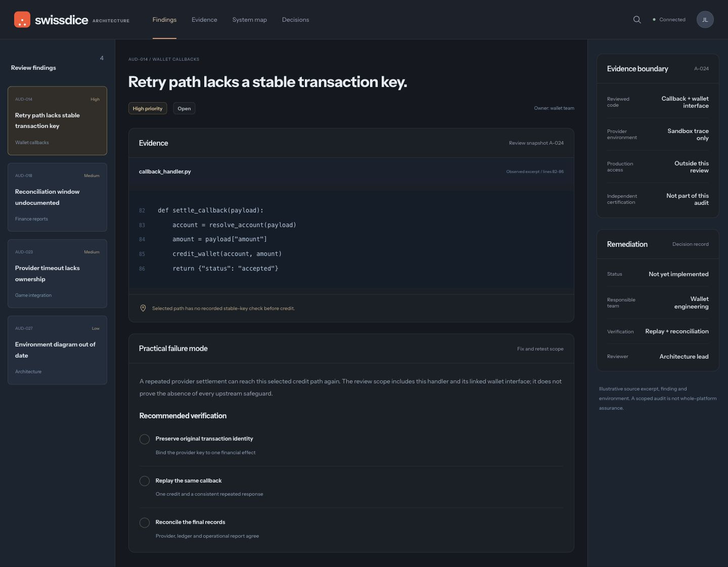This screenshot has height=567, width=728.
Task: Click the Connected status indicator
Action: (669, 20)
